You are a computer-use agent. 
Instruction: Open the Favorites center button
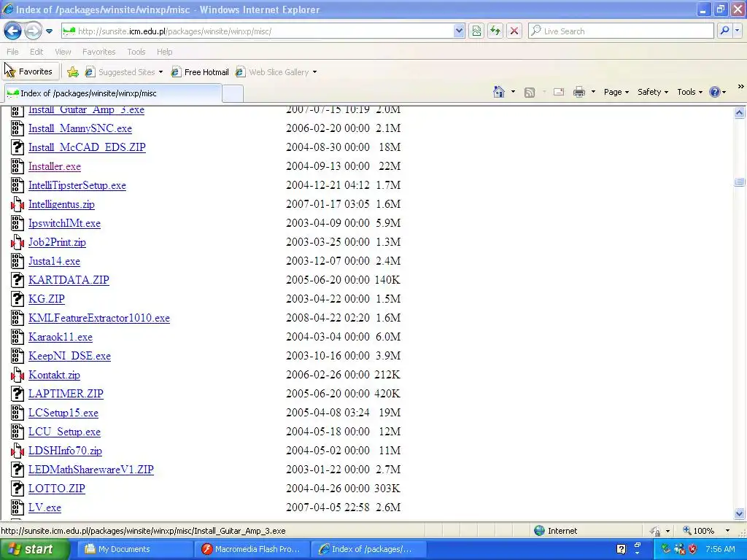click(29, 71)
